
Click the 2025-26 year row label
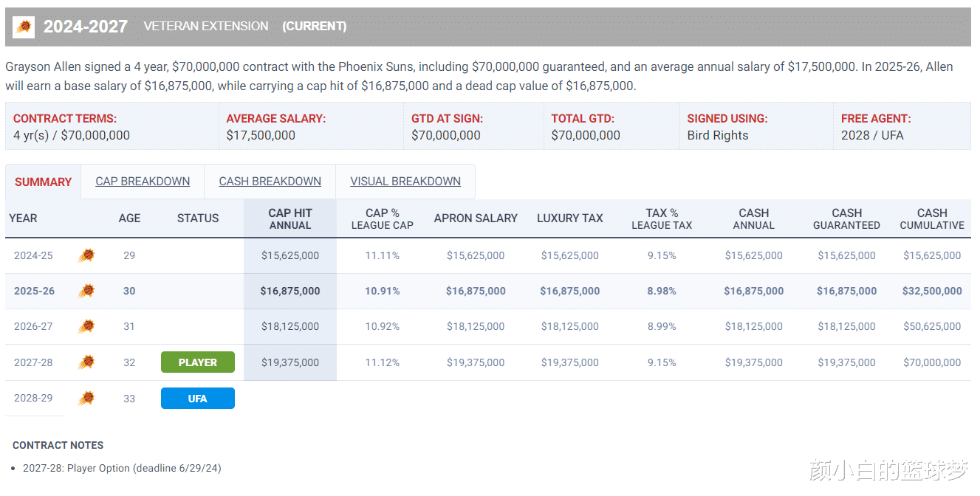[x=34, y=291]
